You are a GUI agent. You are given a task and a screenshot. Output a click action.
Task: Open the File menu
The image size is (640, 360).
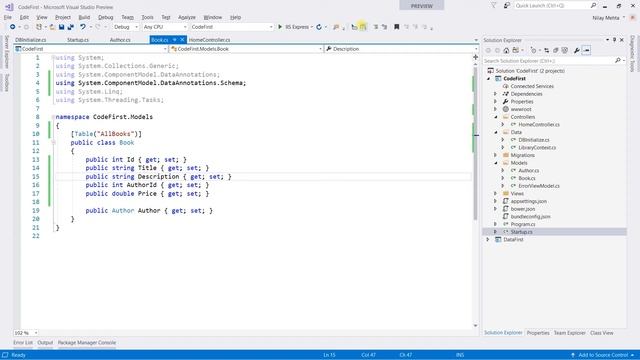pyautogui.click(x=8, y=17)
